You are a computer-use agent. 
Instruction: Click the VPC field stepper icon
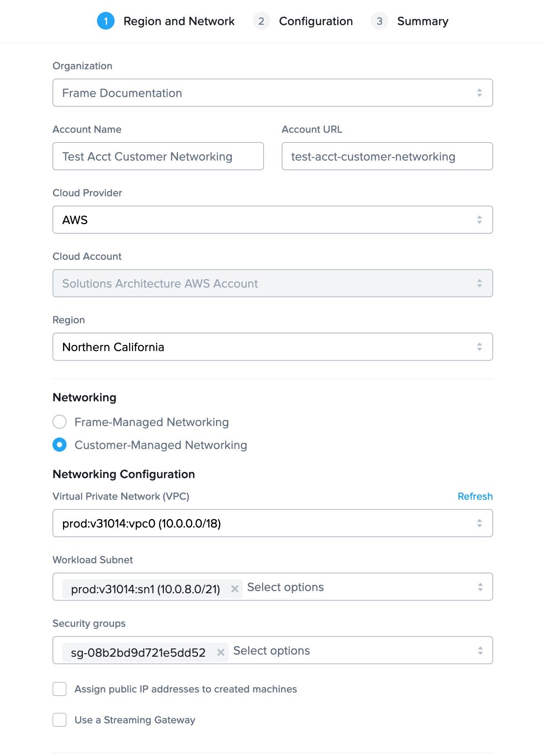pos(480,523)
